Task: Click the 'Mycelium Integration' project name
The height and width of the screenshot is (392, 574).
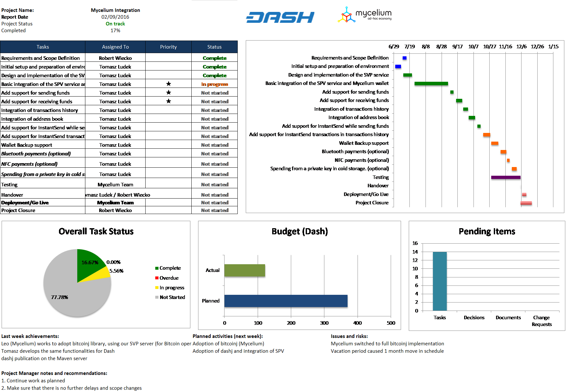Action: (115, 10)
